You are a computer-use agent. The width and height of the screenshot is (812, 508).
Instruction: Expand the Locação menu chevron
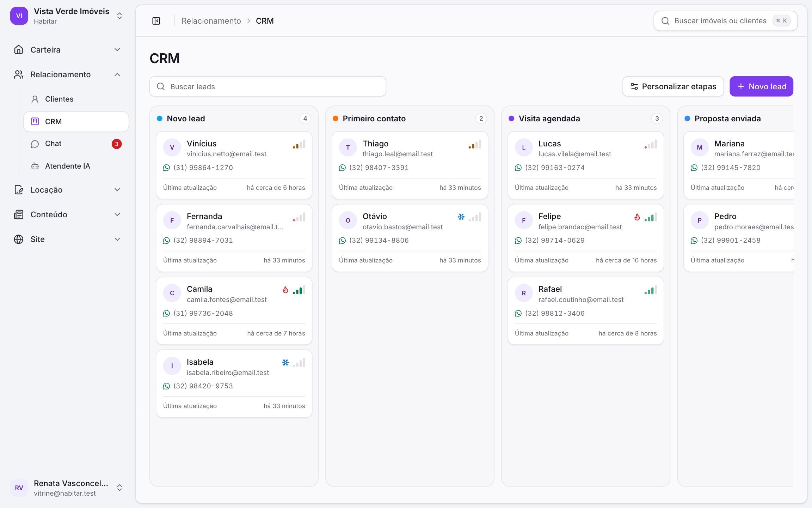coord(117,190)
